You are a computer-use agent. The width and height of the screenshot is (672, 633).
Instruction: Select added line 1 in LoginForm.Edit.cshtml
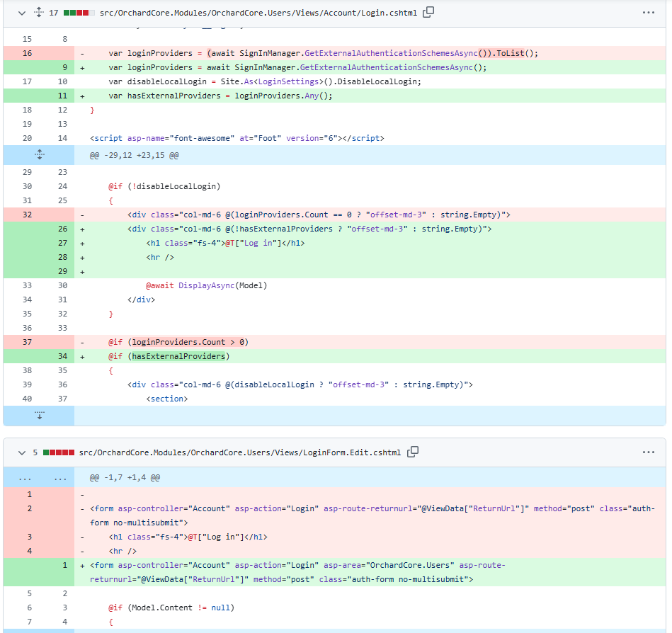(64, 565)
